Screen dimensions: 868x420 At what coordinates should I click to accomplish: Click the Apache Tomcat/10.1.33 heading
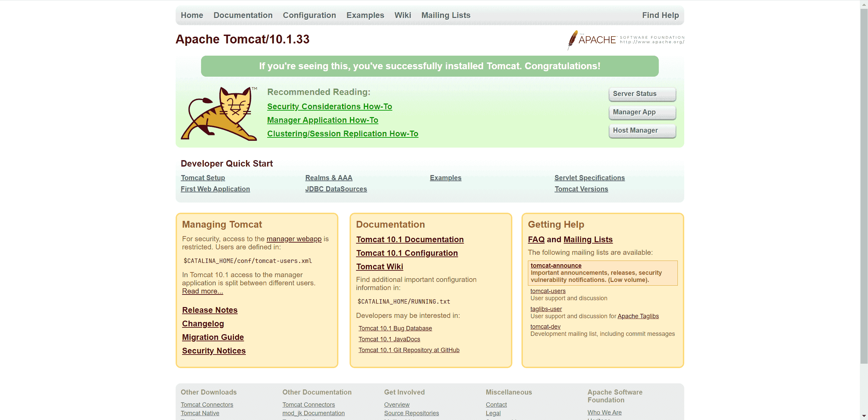pos(242,39)
